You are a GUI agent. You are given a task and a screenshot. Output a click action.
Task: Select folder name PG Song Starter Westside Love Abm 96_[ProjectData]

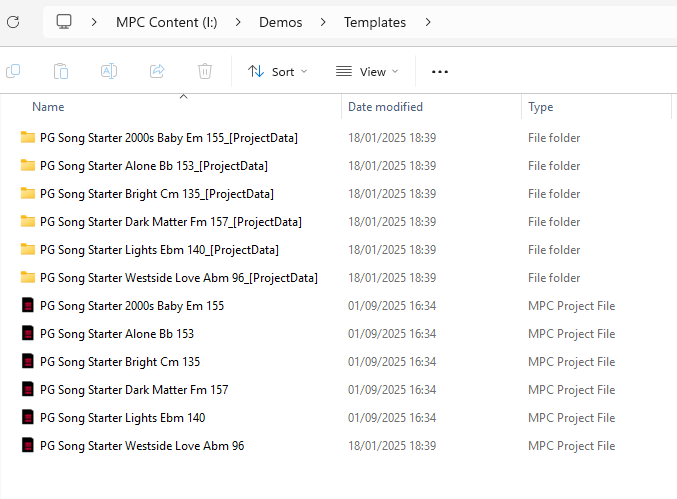click(x=179, y=278)
